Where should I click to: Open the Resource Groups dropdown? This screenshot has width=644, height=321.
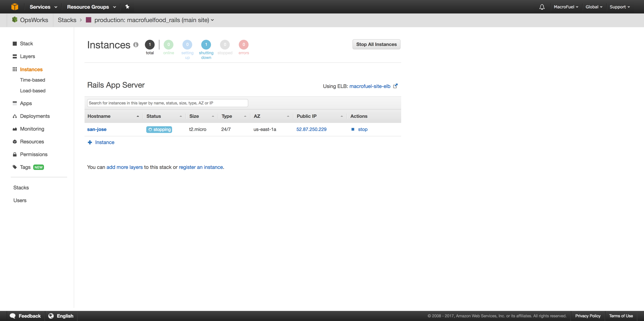(x=91, y=7)
